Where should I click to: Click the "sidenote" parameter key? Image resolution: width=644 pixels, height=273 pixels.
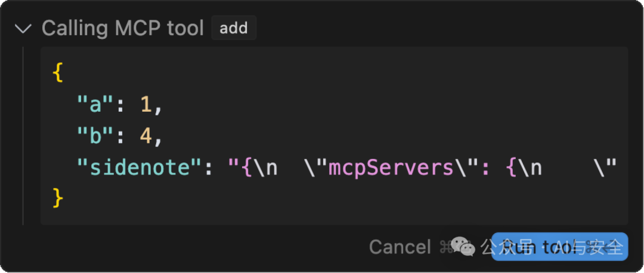point(140,168)
